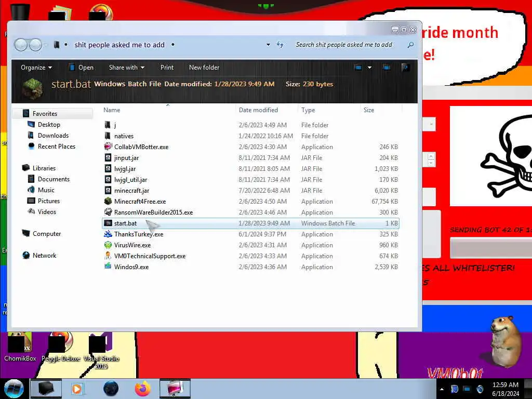Click the stepper arrows in background window
Image resolution: width=532 pixels, height=399 pixels.
click(x=431, y=159)
